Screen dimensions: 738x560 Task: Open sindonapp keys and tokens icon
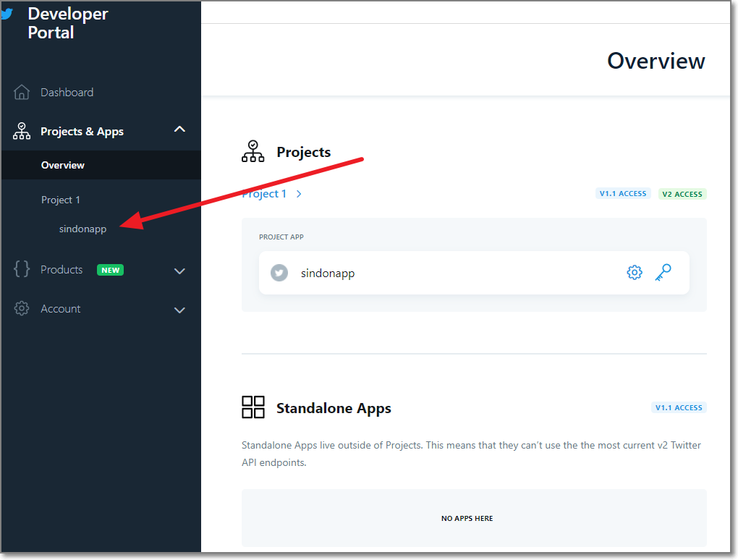[x=663, y=273]
